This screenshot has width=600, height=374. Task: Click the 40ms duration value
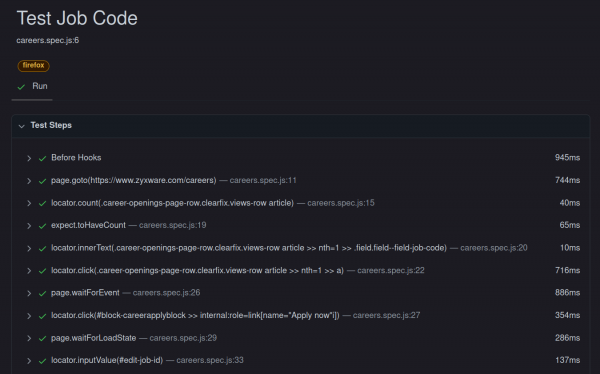click(x=570, y=203)
